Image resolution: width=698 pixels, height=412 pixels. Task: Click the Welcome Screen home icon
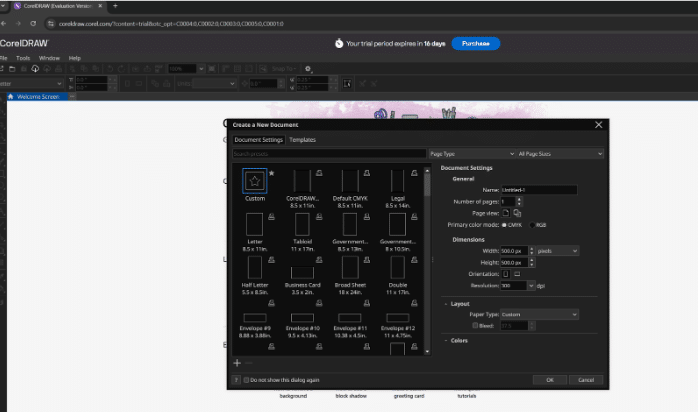click(11, 97)
